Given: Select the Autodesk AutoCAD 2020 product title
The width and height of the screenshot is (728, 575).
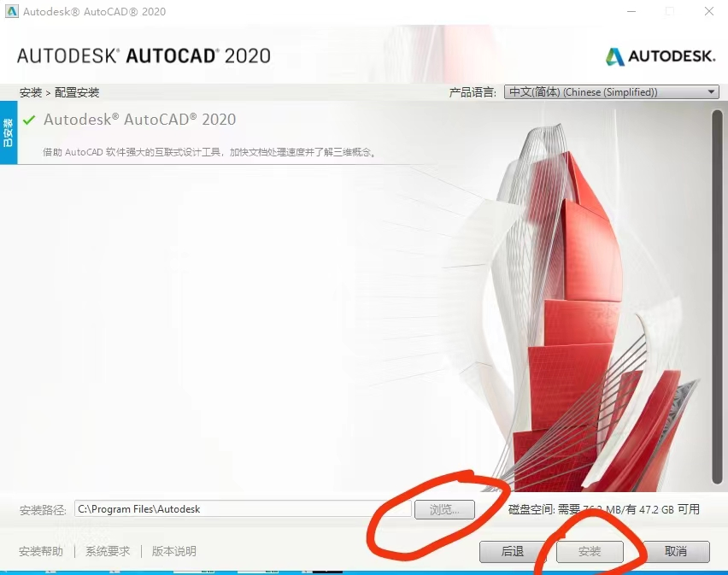Looking at the screenshot, I should 140,120.
